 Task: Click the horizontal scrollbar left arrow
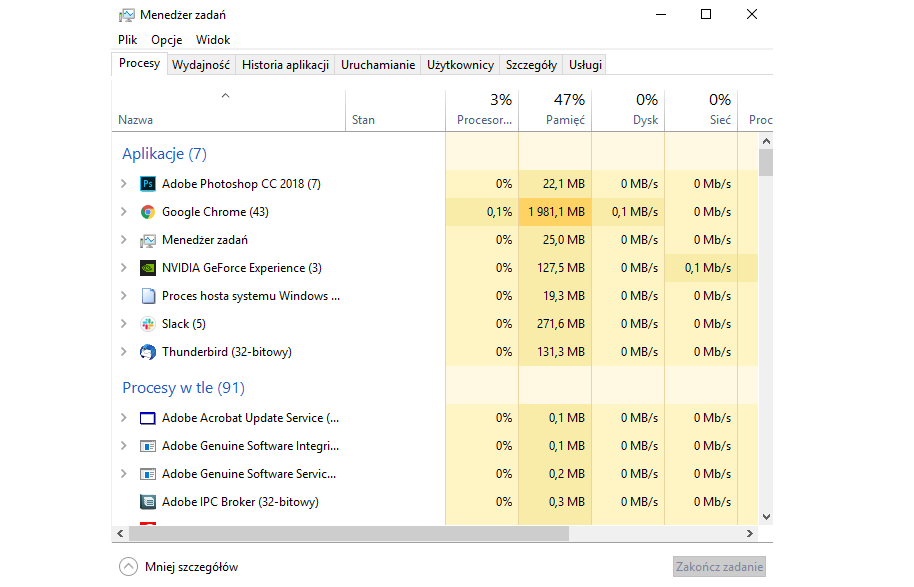[120, 533]
